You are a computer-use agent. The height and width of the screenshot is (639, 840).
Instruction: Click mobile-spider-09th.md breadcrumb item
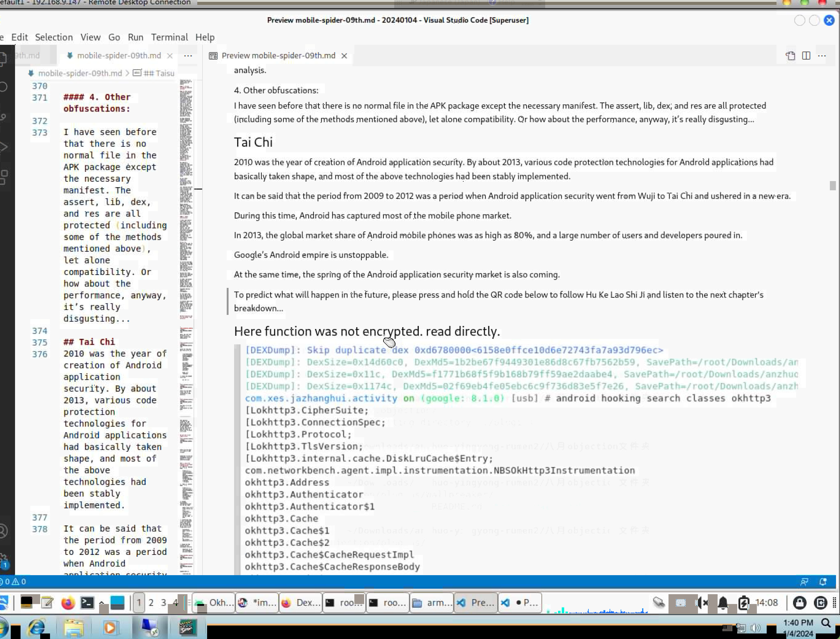click(80, 73)
